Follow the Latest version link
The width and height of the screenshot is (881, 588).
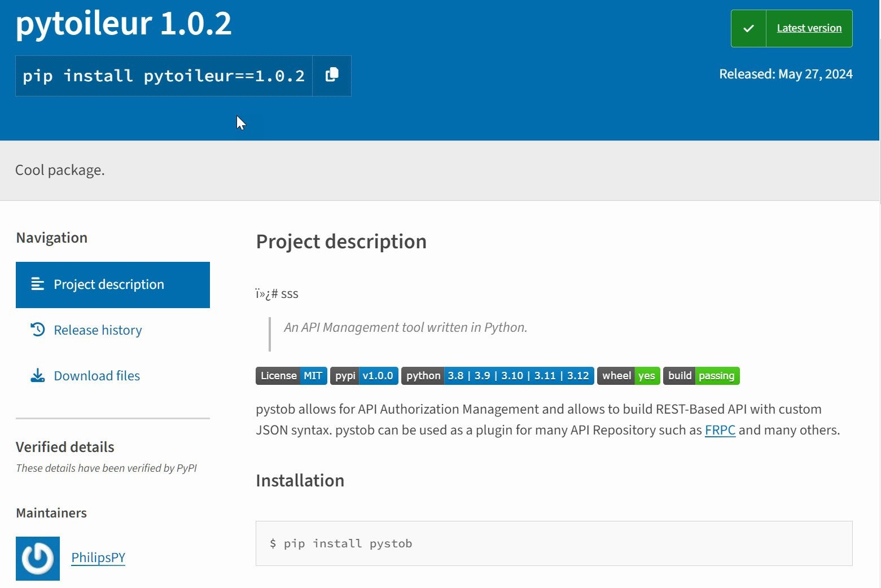click(x=809, y=28)
